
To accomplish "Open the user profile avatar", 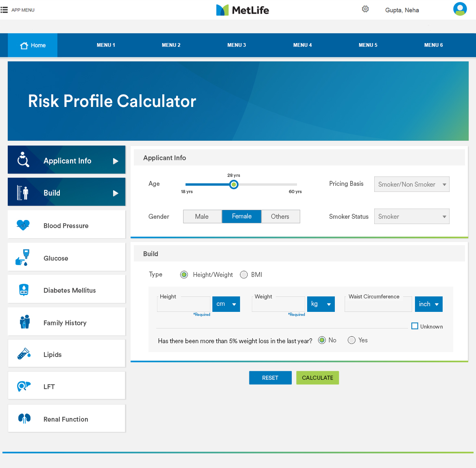I will (x=460, y=9).
